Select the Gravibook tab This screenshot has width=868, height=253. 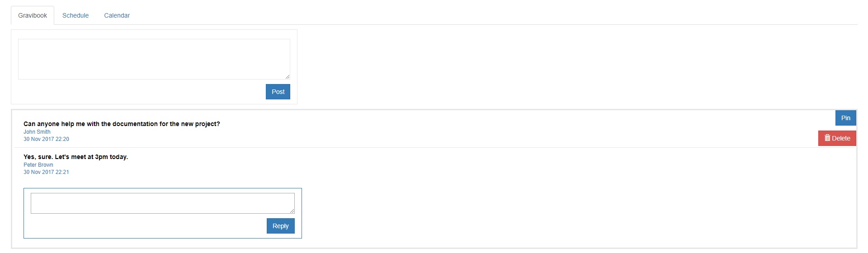point(33,15)
